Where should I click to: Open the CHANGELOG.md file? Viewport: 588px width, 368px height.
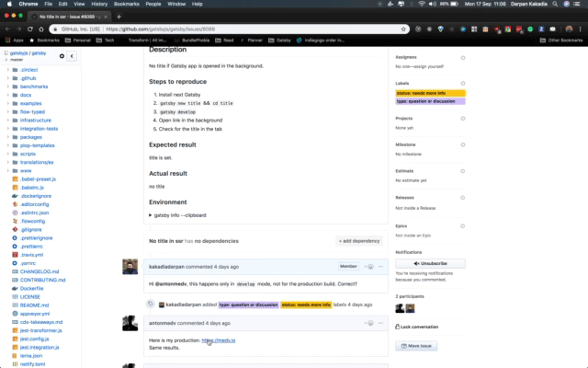[x=40, y=271]
